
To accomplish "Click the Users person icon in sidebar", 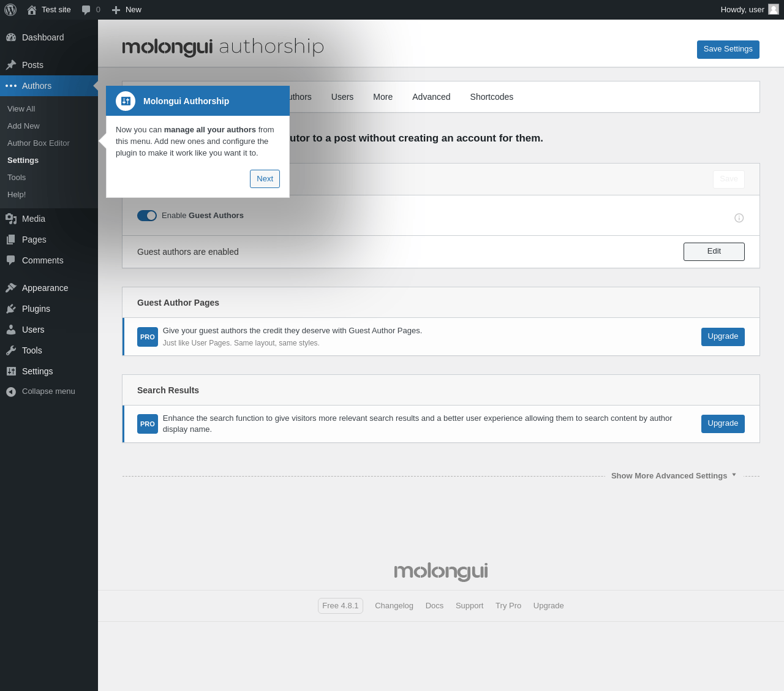I will (x=11, y=330).
